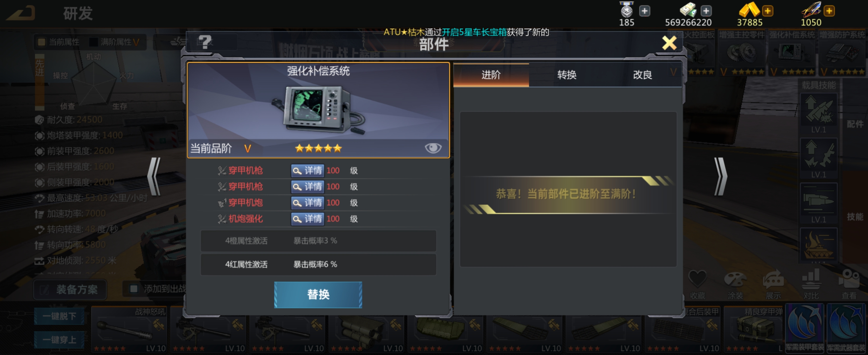Go to next part with right arrow
The height and width of the screenshot is (355, 868).
721,177
